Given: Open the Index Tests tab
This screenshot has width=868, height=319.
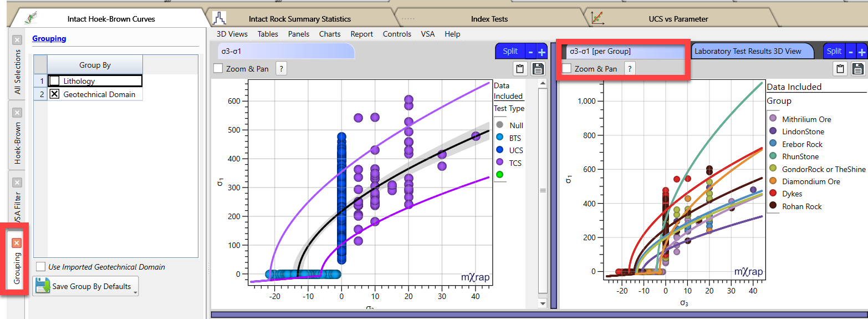Looking at the screenshot, I should click(x=489, y=19).
